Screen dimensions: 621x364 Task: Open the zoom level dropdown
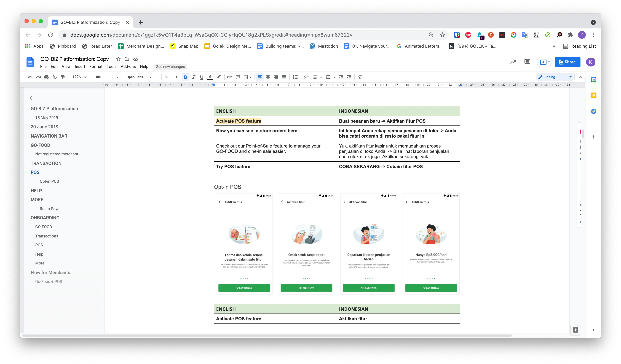[x=79, y=77]
